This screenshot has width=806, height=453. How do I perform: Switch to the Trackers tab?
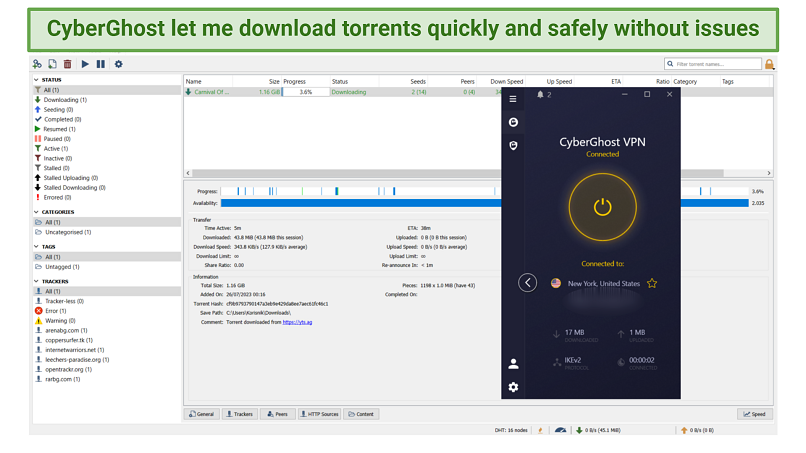click(240, 414)
